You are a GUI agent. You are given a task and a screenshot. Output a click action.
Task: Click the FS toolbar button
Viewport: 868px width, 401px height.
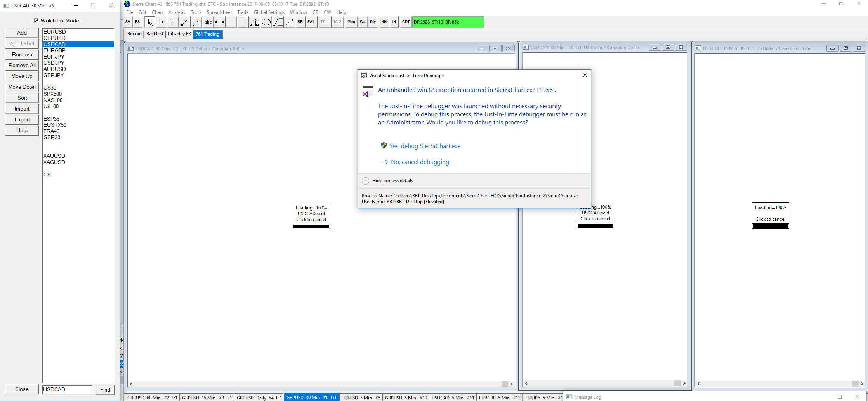(x=137, y=22)
